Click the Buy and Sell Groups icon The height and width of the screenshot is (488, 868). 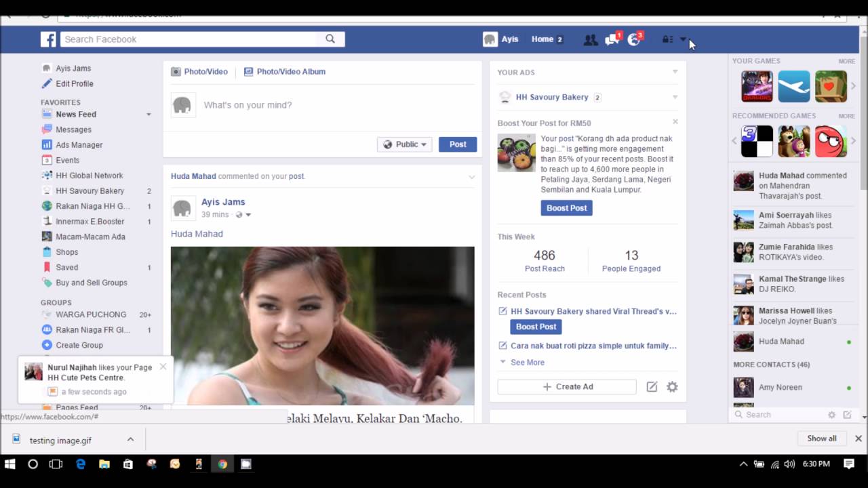pos(47,283)
